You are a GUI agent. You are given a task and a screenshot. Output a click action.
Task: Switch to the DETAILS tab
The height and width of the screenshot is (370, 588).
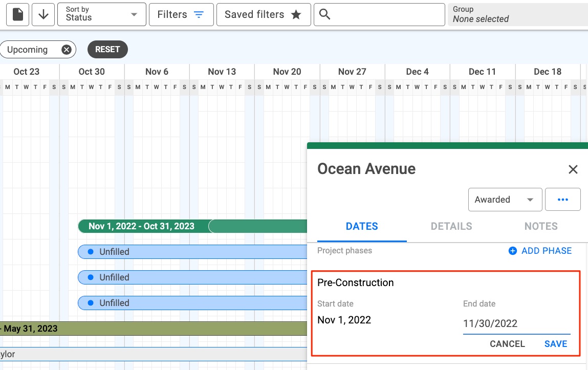(451, 226)
